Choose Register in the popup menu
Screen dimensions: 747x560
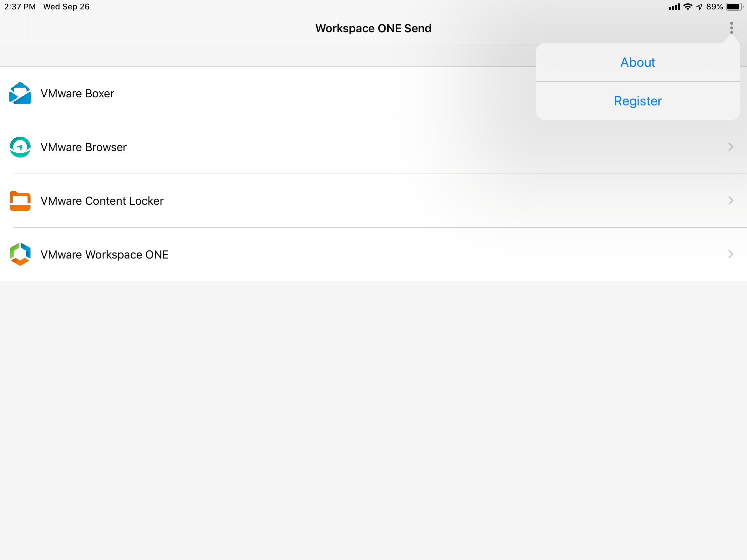pos(638,101)
